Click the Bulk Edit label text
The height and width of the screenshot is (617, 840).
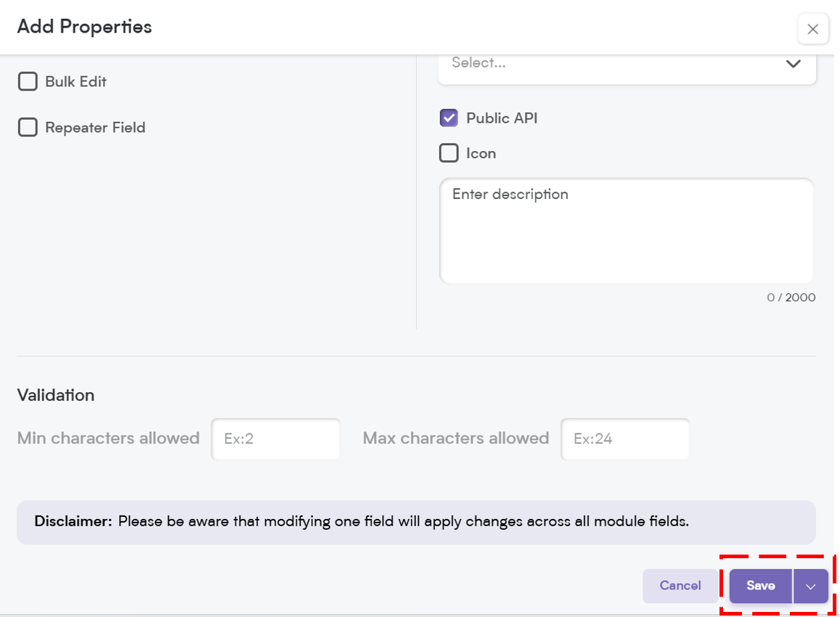click(76, 81)
